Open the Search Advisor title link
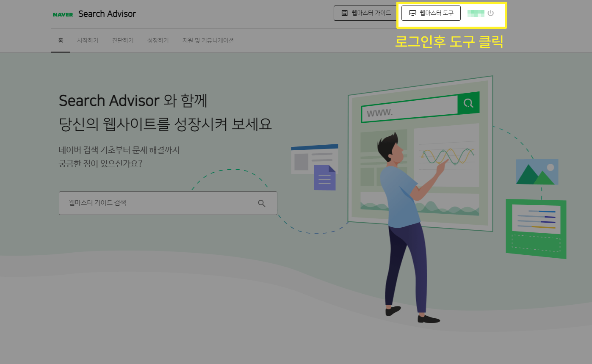Image resolution: width=592 pixels, height=364 pixels. click(107, 14)
